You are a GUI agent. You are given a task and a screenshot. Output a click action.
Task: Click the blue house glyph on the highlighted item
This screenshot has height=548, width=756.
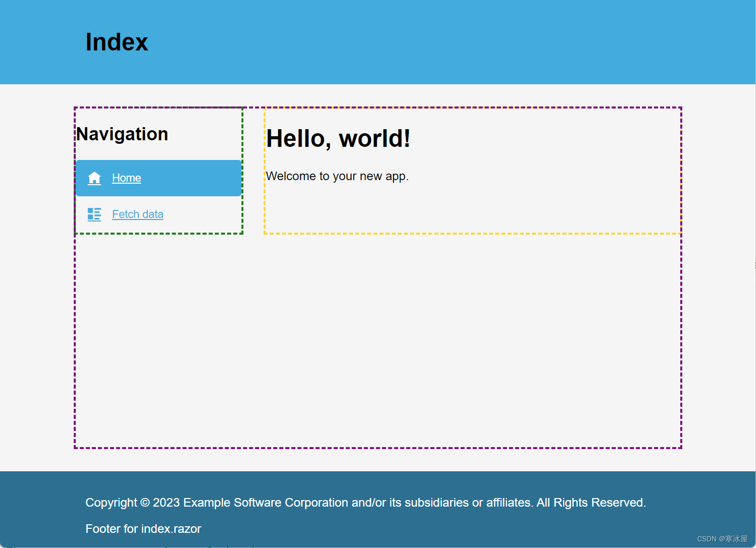pos(94,178)
